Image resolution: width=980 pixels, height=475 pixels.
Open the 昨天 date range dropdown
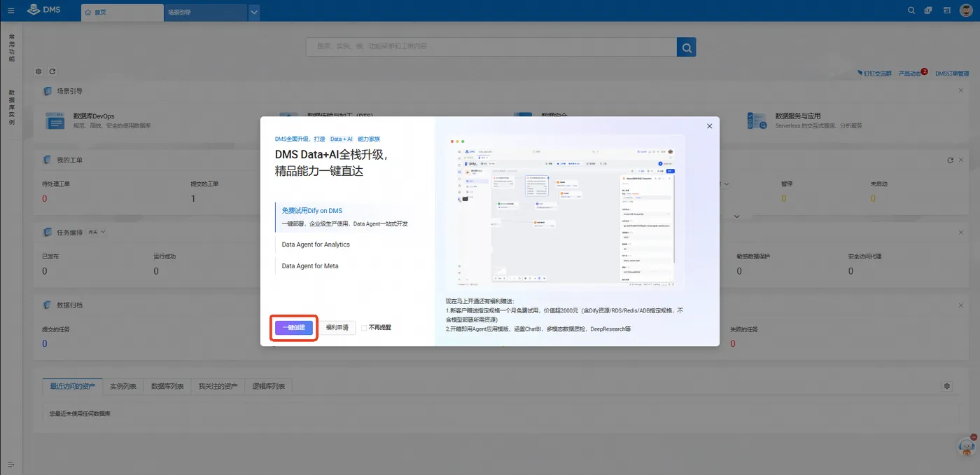[97, 232]
